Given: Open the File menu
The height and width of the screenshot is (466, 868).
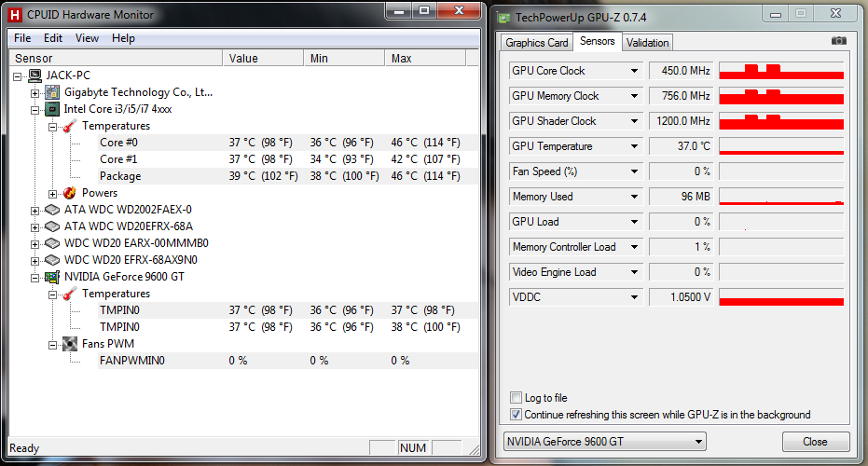Looking at the screenshot, I should point(22,38).
